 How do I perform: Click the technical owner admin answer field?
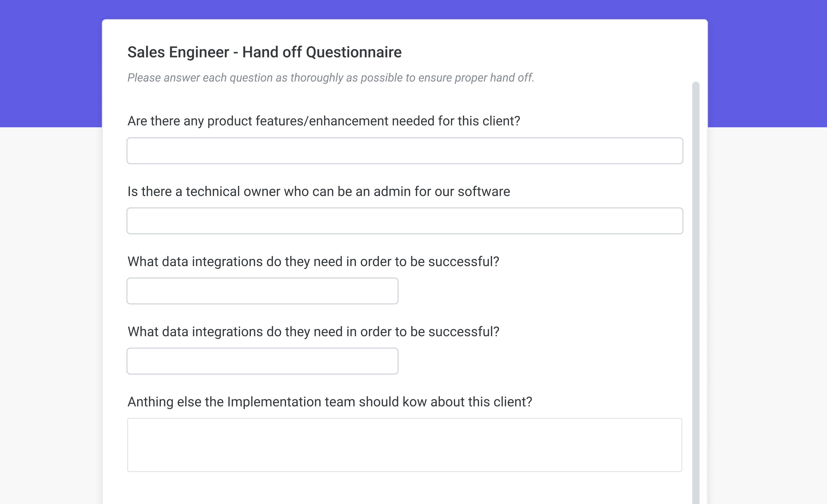(x=405, y=221)
